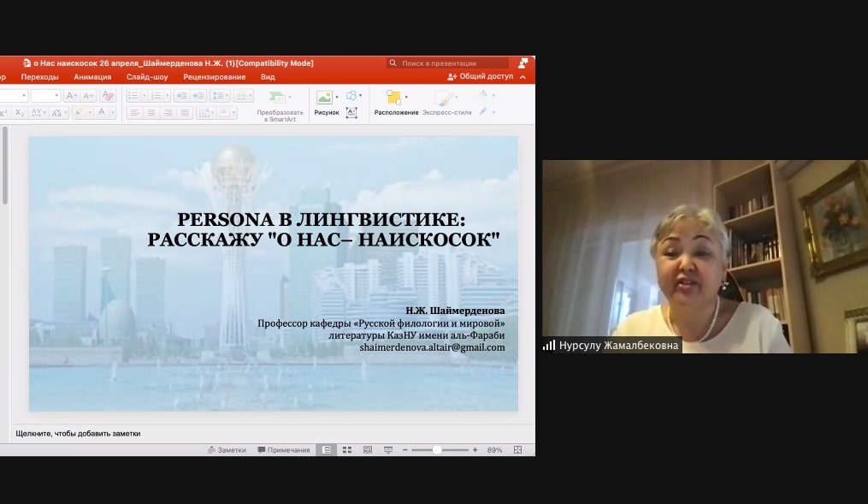Switch to the Рецензирование tab

point(214,76)
